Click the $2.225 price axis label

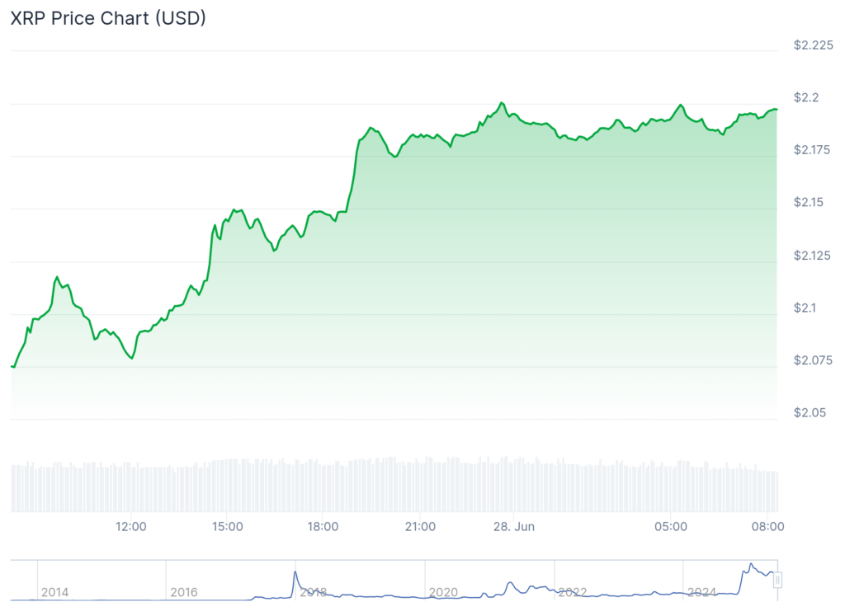click(813, 45)
